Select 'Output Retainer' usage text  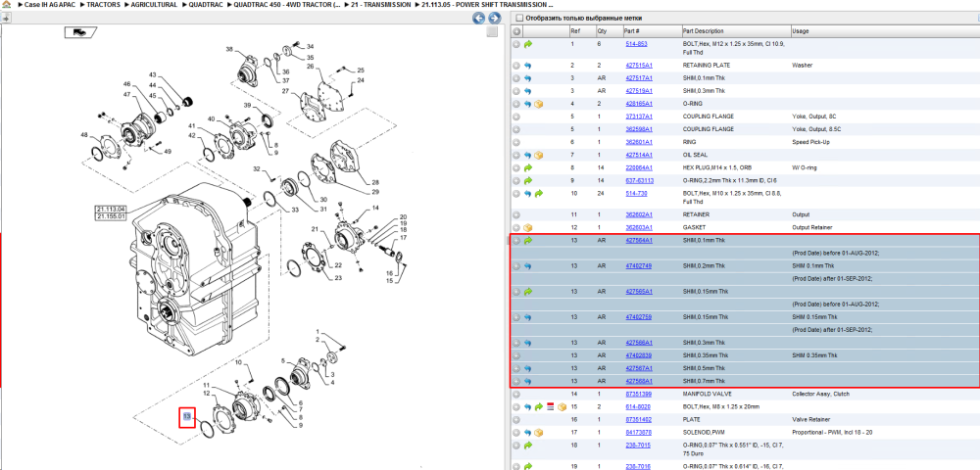[812, 227]
